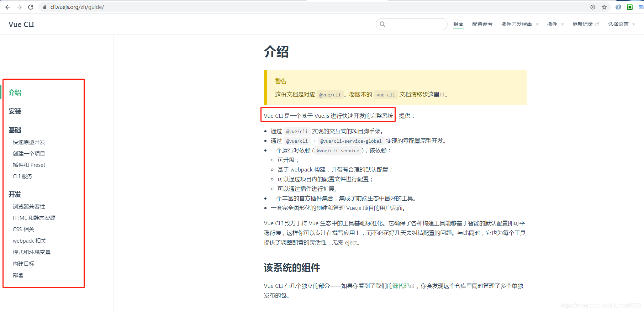Click the @vue/cli-service-global code text
644x312 pixels.
pos(351,141)
